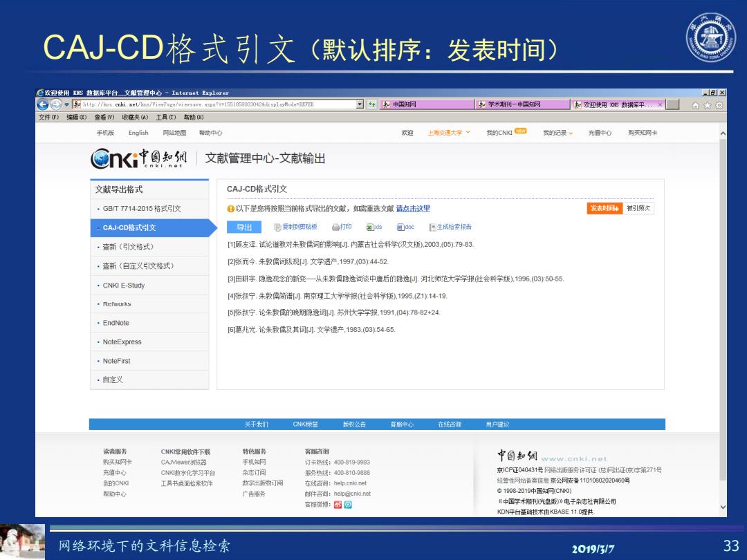Viewport: 747px width, 560px height.
Task: Open the address bar dropdown arrow
Action: 360,104
